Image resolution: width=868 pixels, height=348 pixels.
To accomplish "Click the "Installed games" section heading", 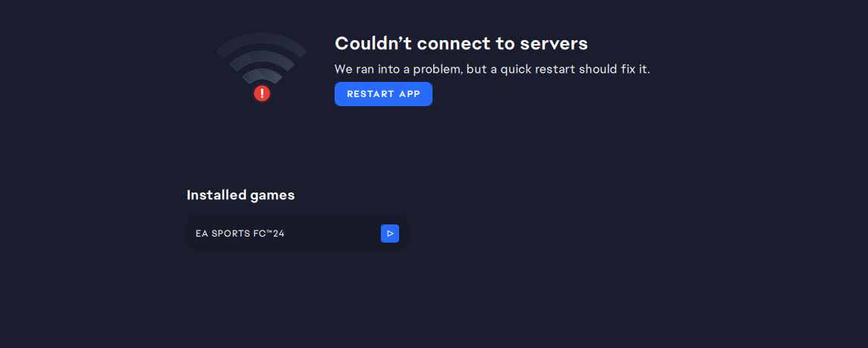I will click(241, 195).
